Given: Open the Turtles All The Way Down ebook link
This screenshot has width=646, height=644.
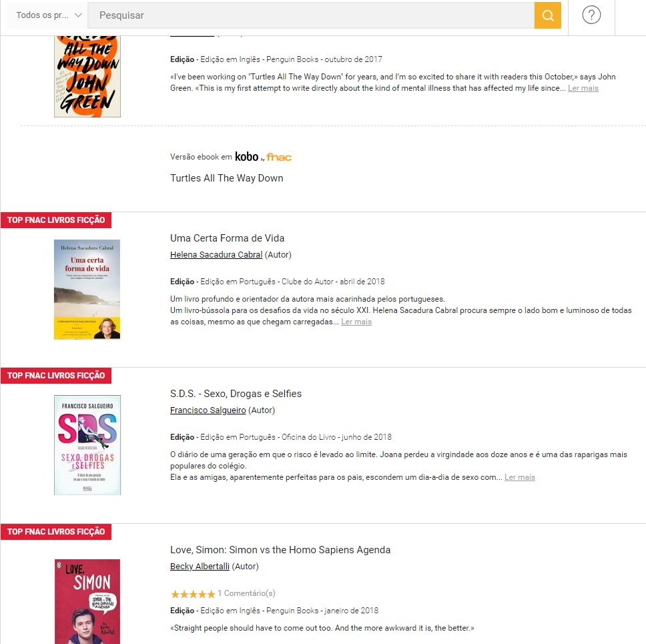Looking at the screenshot, I should pyautogui.click(x=226, y=178).
